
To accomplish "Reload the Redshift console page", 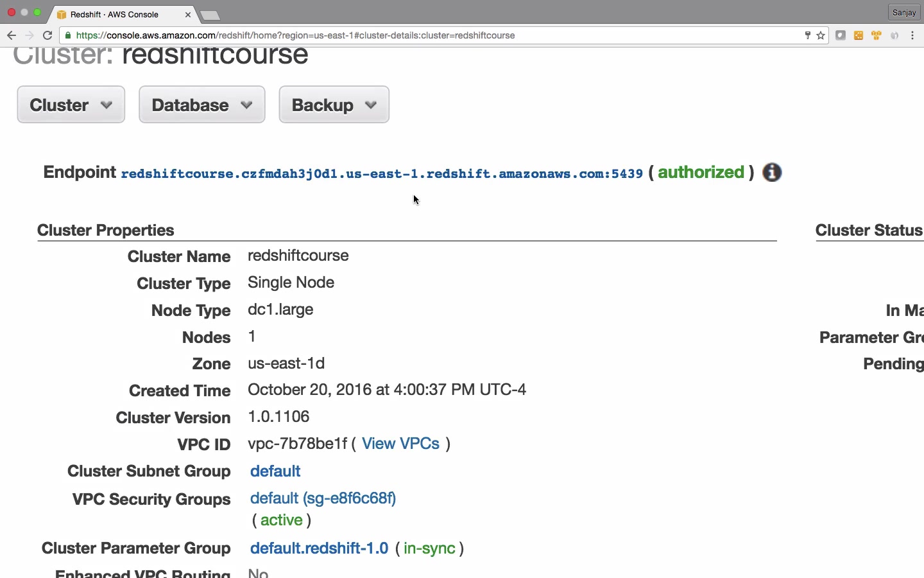I will click(47, 35).
